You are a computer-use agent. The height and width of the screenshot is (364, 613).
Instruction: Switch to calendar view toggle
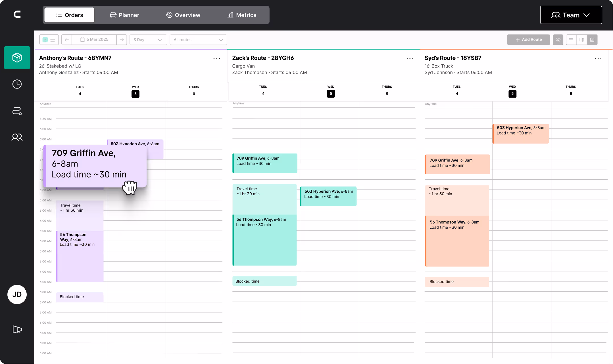592,40
